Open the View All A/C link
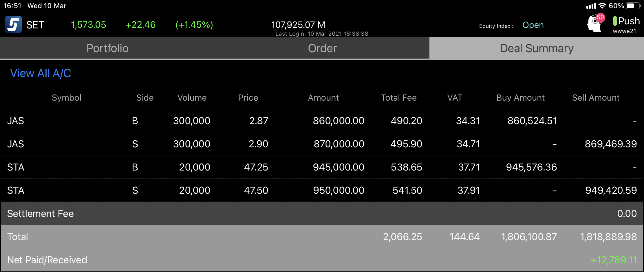 41,73
